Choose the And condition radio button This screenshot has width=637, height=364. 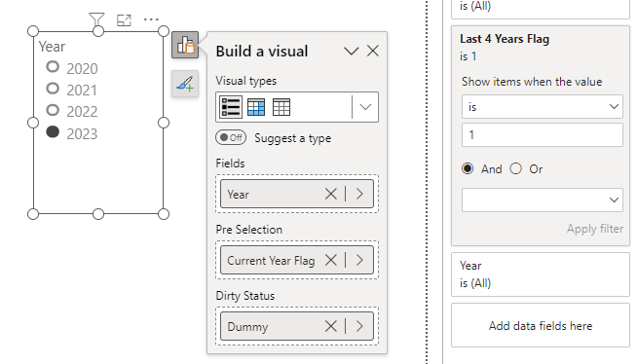coord(468,168)
